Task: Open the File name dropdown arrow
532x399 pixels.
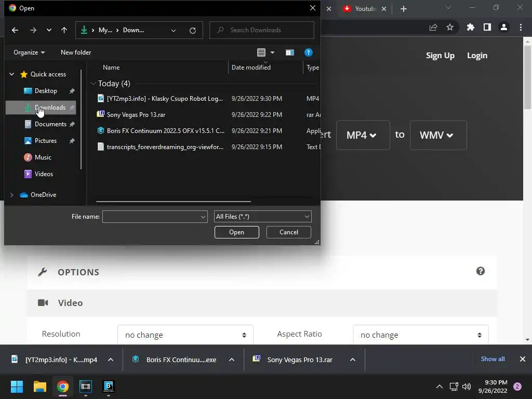Action: (203, 217)
